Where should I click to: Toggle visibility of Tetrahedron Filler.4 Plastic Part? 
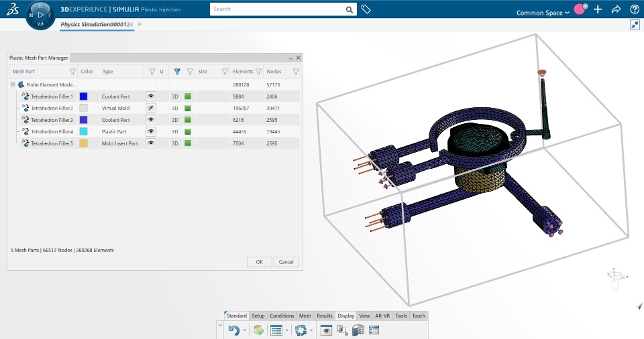click(x=151, y=131)
